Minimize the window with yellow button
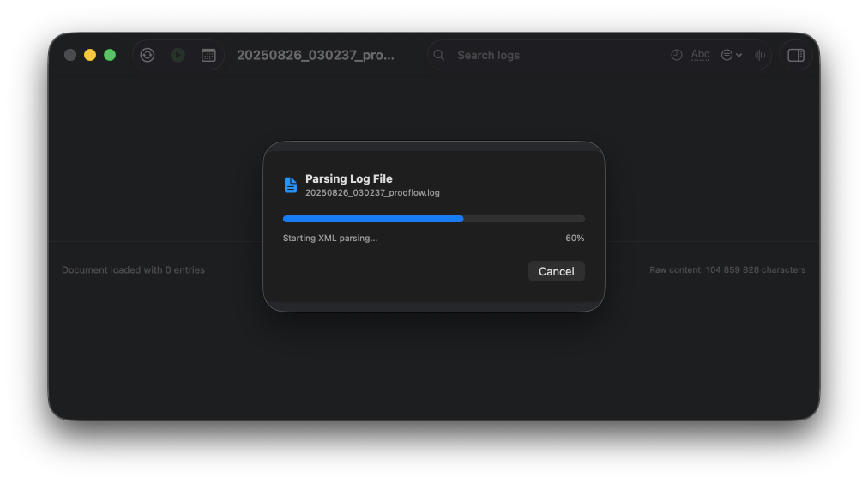Viewport: 868px width, 484px height. 90,55
